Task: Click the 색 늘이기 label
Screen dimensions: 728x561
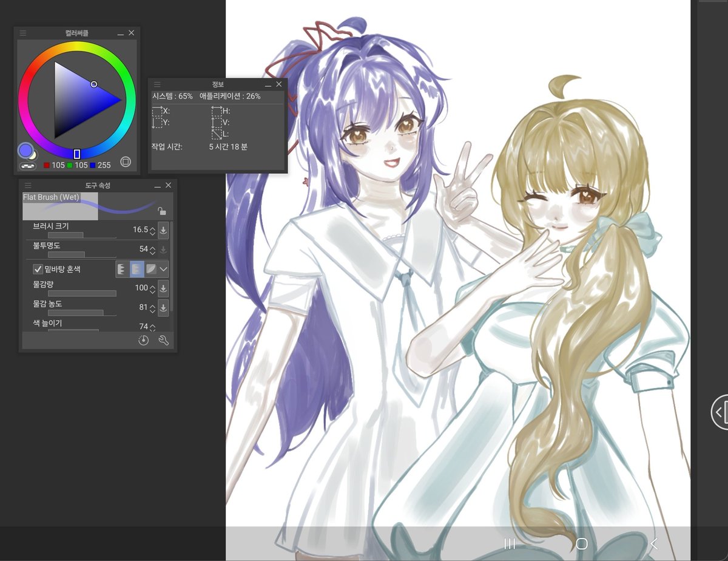Action: click(47, 324)
